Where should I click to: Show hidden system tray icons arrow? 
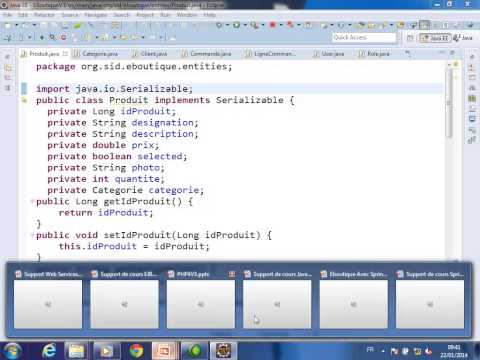383,351
